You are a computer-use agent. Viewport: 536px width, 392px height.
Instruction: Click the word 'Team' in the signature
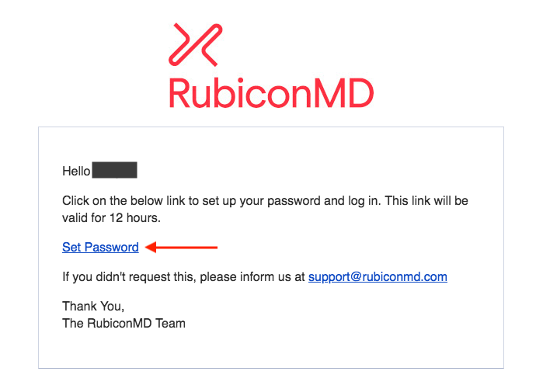point(170,324)
